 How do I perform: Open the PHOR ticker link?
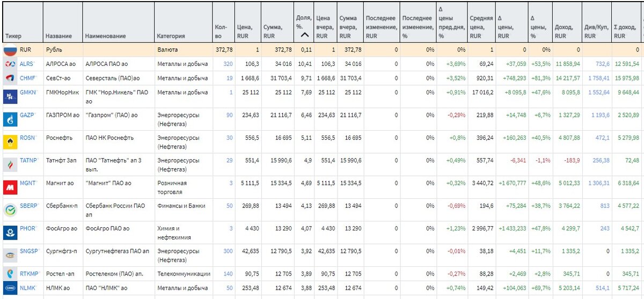click(27, 228)
